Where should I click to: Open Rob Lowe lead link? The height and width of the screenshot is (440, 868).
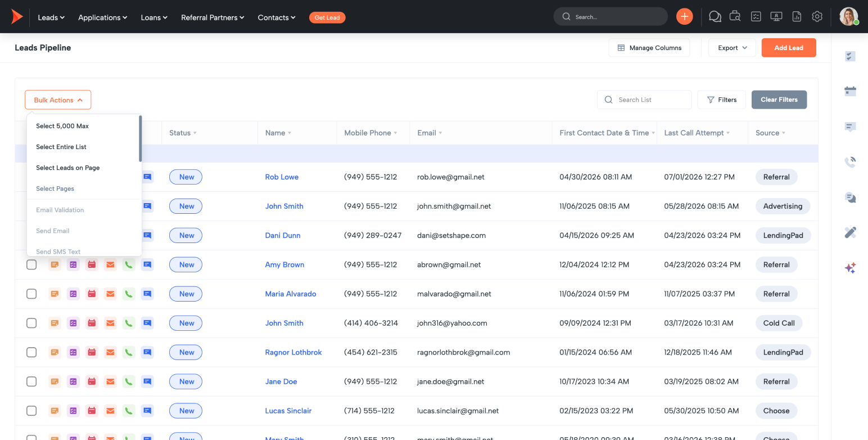[x=282, y=177]
